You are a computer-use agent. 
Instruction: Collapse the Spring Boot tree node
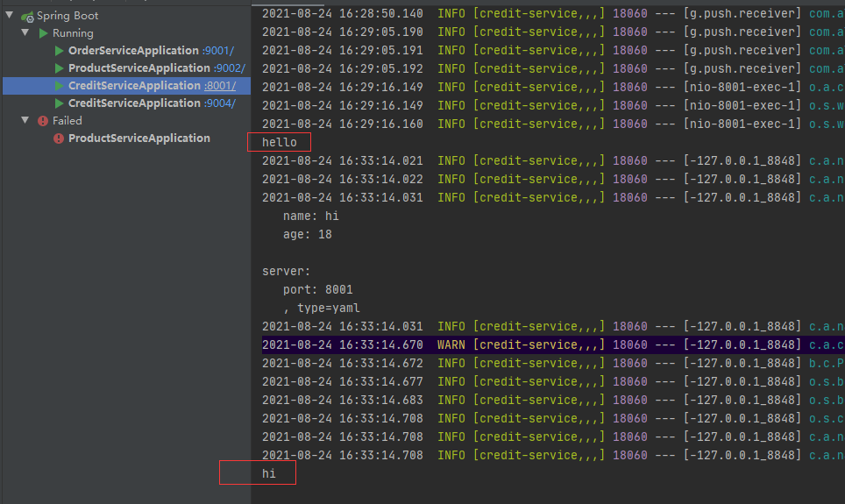[10, 15]
